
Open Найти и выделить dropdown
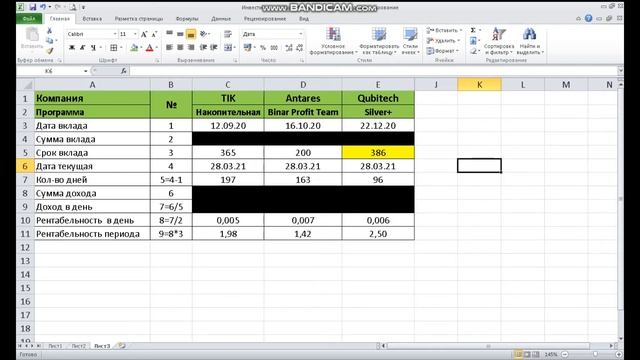coord(530,41)
